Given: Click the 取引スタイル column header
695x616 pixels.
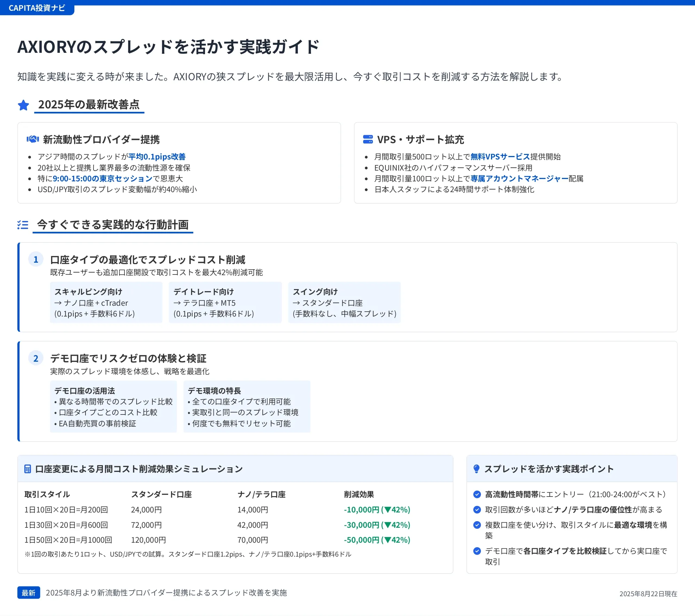Looking at the screenshot, I should pos(47,494).
